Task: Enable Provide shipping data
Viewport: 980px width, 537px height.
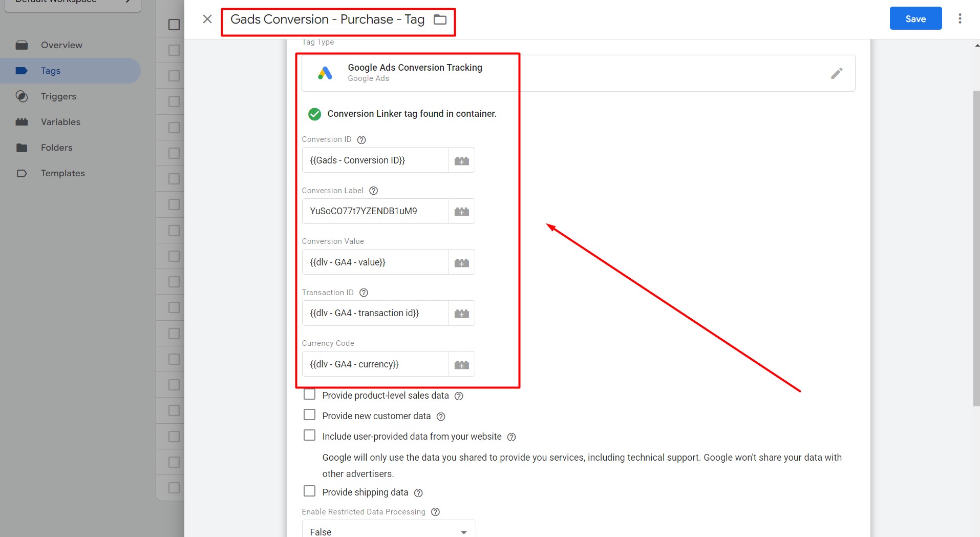Action: tap(309, 491)
